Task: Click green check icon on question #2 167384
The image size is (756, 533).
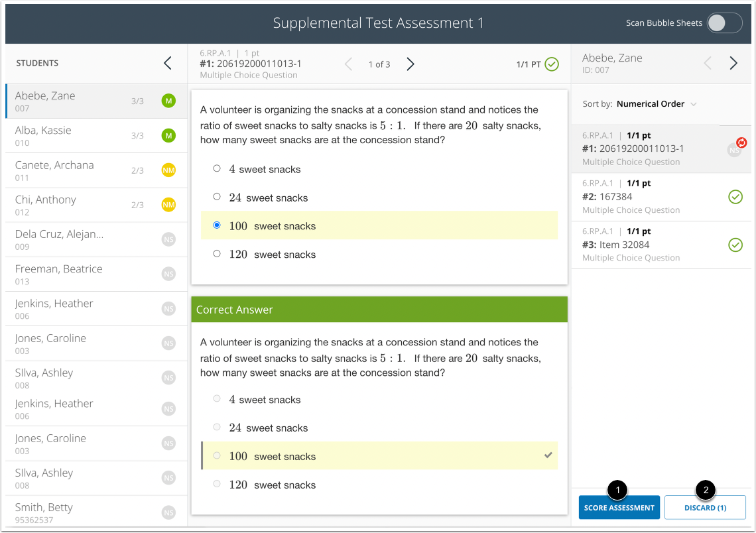Action: pos(735,197)
